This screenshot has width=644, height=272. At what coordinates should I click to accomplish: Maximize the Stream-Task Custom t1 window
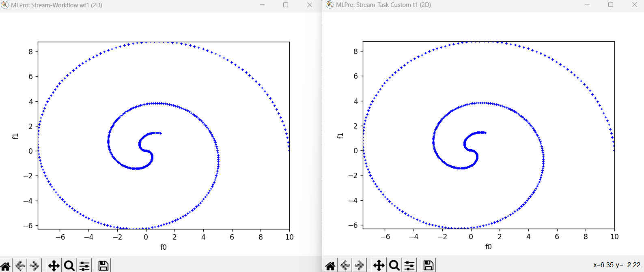click(x=611, y=5)
